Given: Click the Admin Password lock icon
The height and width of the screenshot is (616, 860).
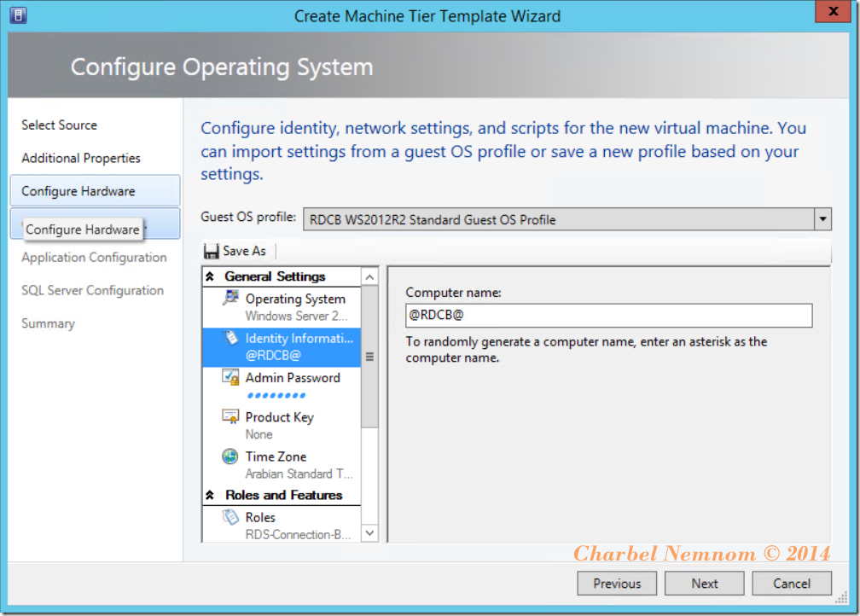Looking at the screenshot, I should click(x=231, y=377).
